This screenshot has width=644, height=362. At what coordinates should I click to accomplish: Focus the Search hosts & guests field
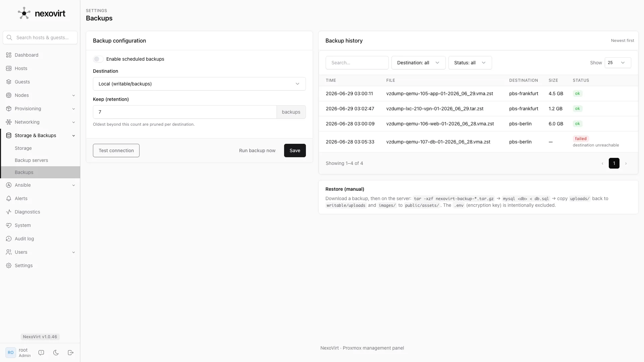pos(40,38)
